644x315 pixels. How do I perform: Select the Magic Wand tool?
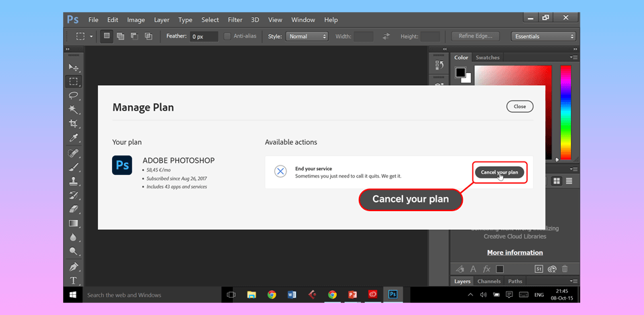[x=74, y=109]
